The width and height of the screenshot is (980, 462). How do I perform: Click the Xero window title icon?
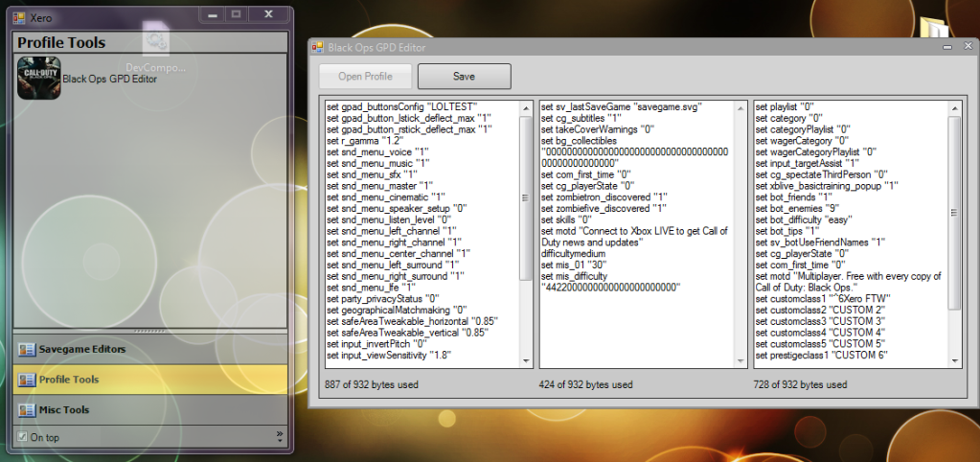coord(19,17)
